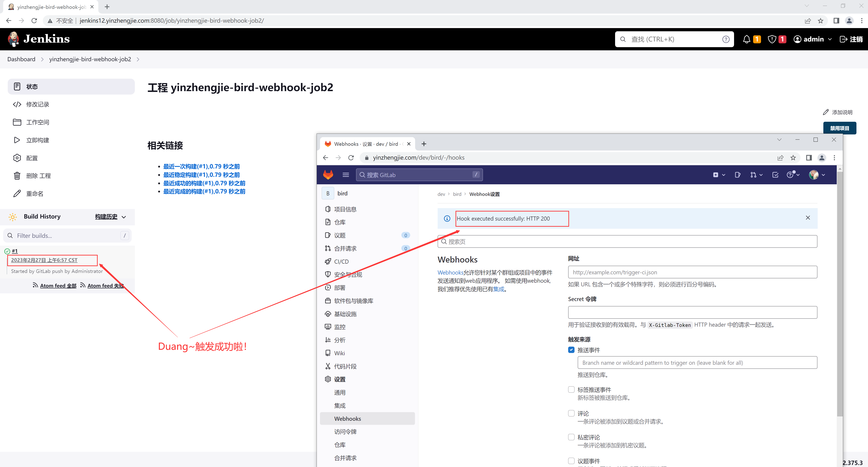Viewport: 868px width, 467px height.
Task: Click the Jenkins notifications bell icon
Action: pos(746,39)
